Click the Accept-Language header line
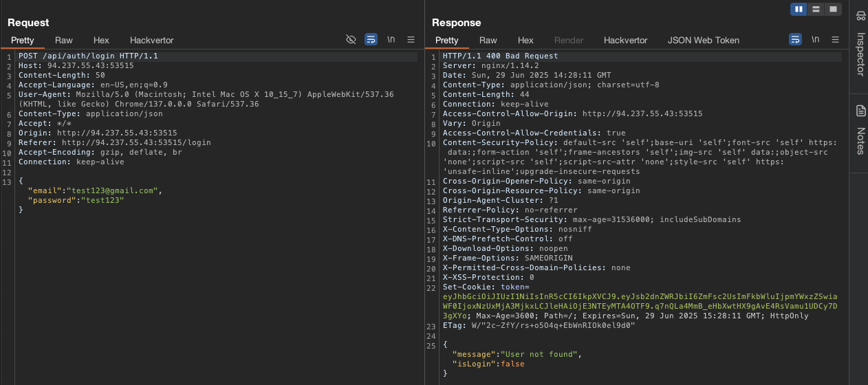868x385 pixels. (x=93, y=85)
